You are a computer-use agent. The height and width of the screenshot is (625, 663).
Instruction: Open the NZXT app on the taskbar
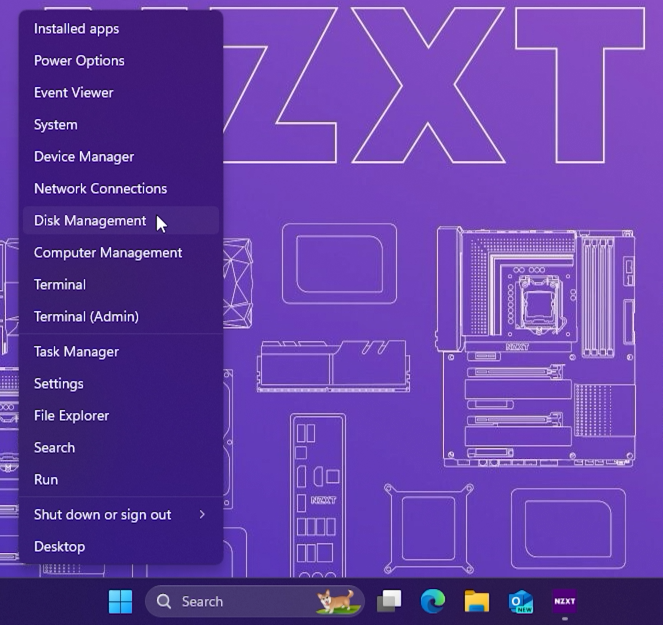564,601
